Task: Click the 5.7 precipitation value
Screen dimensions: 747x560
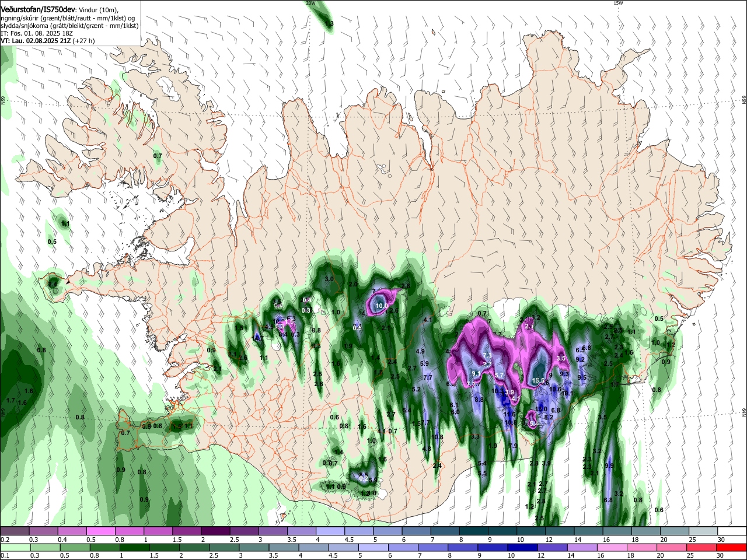Action: click(x=499, y=375)
